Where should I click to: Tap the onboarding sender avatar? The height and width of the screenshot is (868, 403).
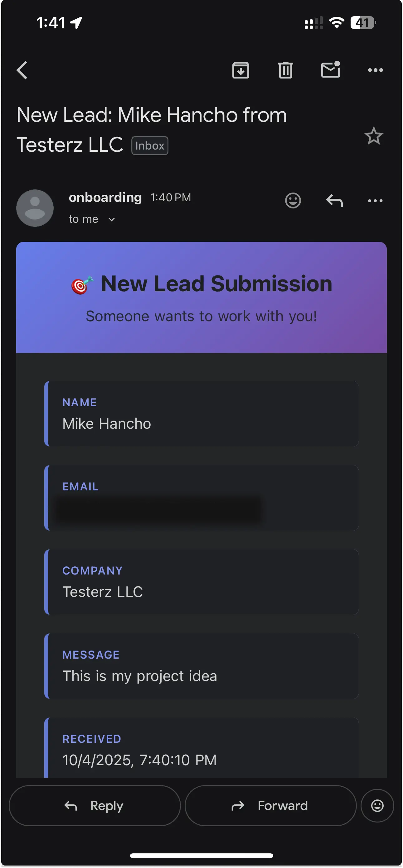tap(35, 208)
